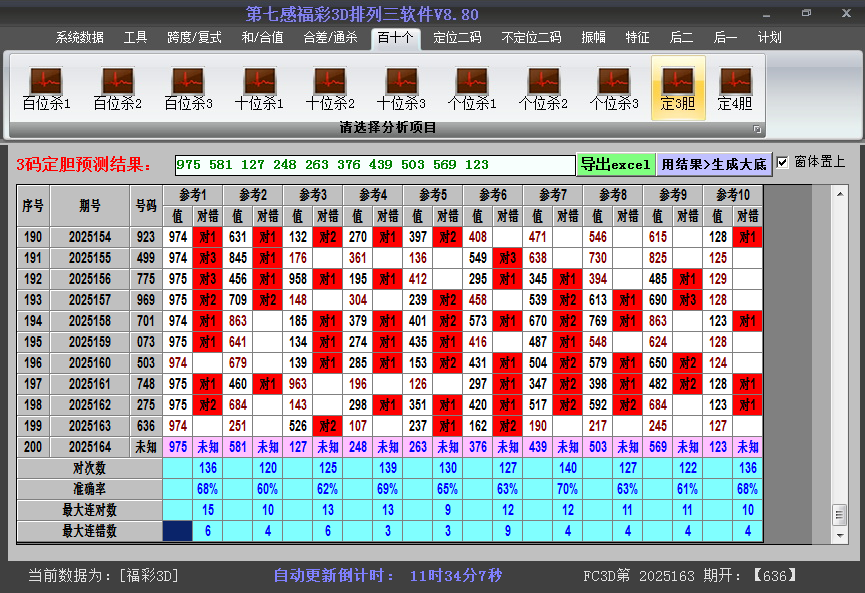Switch to the 后二 tab
Screen dimensions: 865x593
click(681, 38)
